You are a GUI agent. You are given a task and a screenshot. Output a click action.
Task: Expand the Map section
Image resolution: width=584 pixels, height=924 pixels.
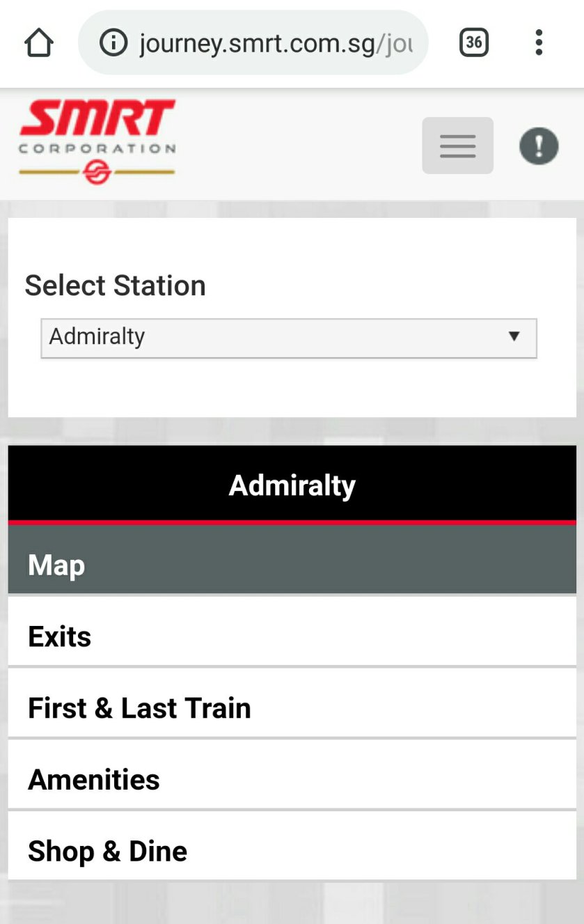[x=292, y=565]
